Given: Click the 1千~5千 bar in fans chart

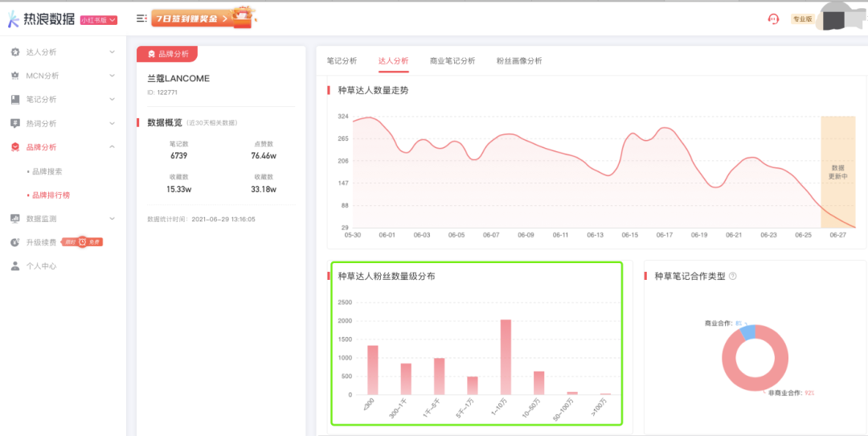Looking at the screenshot, I should 439,376.
